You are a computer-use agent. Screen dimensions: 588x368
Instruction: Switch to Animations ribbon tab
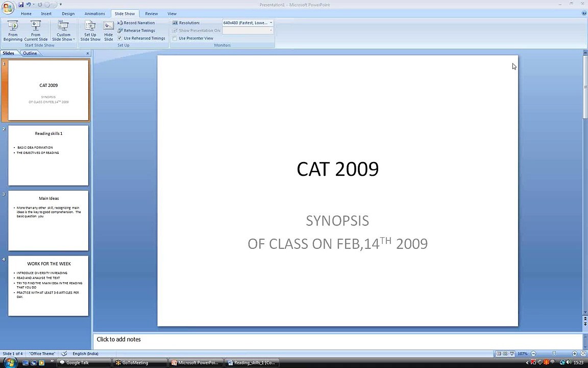(94, 13)
